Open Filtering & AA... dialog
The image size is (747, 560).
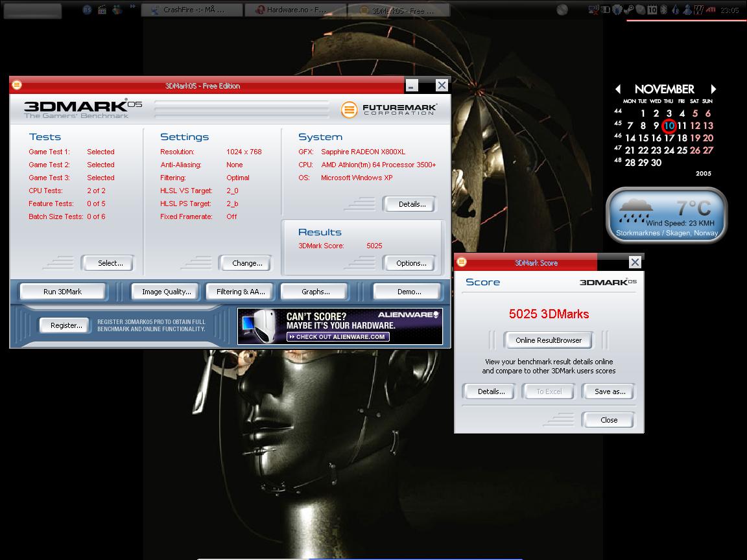tap(240, 292)
